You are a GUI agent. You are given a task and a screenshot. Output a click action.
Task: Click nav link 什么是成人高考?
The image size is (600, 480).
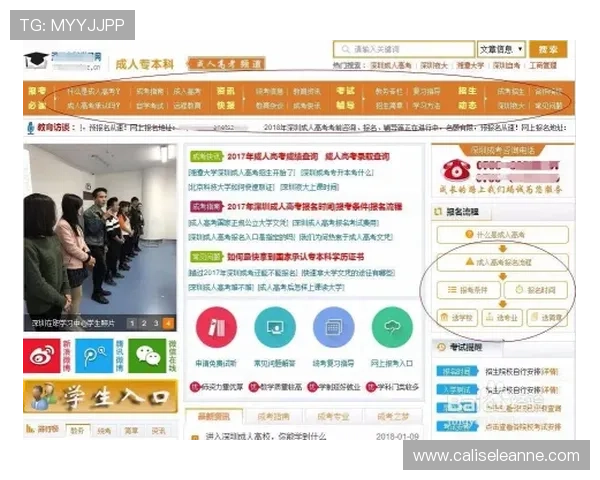[x=93, y=91]
